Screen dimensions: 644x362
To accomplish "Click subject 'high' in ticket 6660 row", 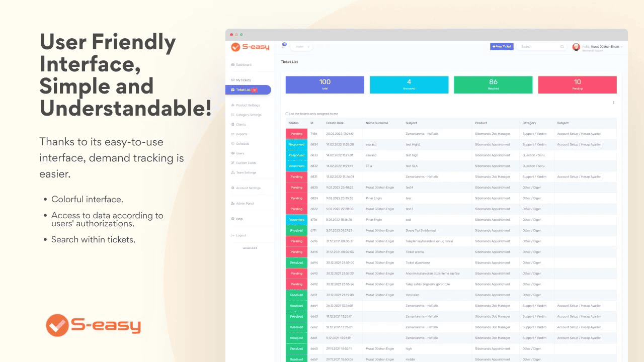I will [x=409, y=348].
